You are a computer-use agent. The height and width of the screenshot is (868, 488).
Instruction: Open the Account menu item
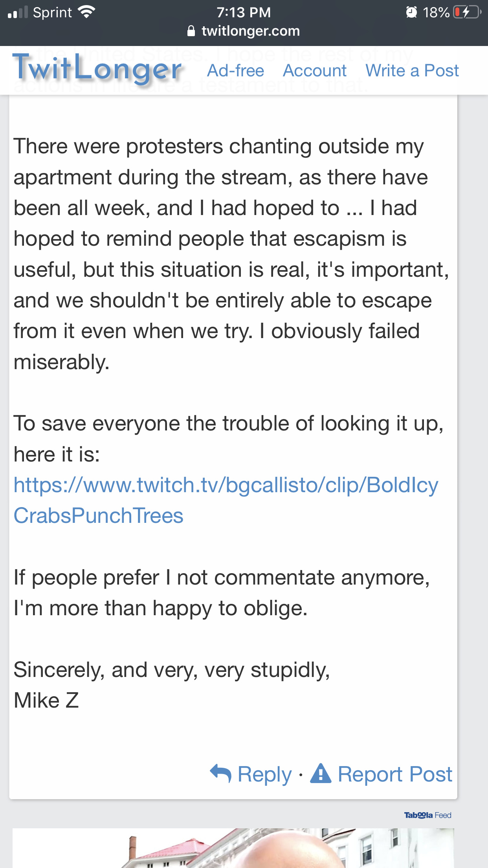[315, 71]
